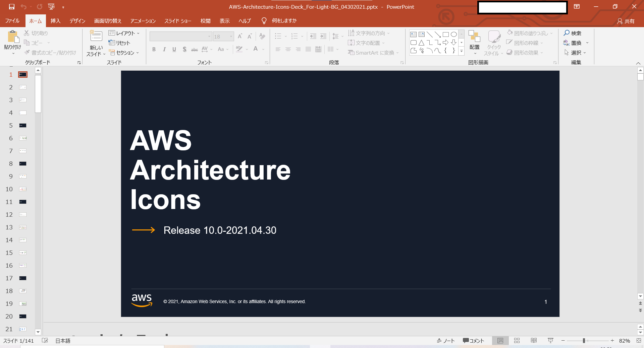Toggle the Notes (ノート) pane
This screenshot has height=348, width=644.
pos(445,341)
